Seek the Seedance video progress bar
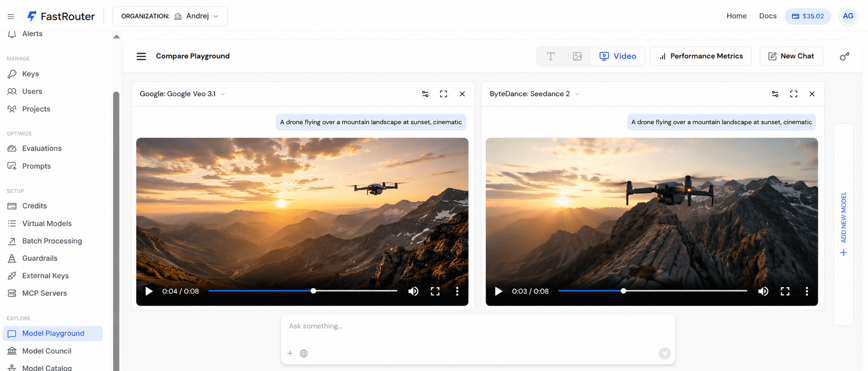This screenshot has width=868, height=371. (652, 291)
